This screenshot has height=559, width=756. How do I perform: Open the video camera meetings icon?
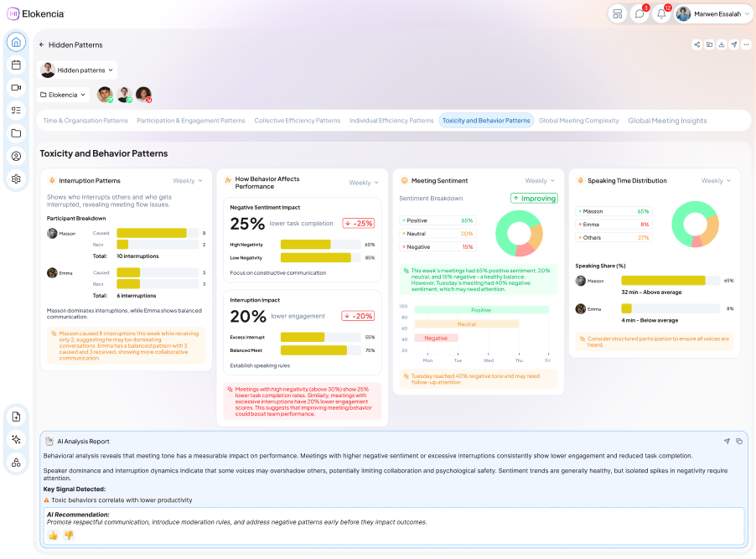click(16, 87)
